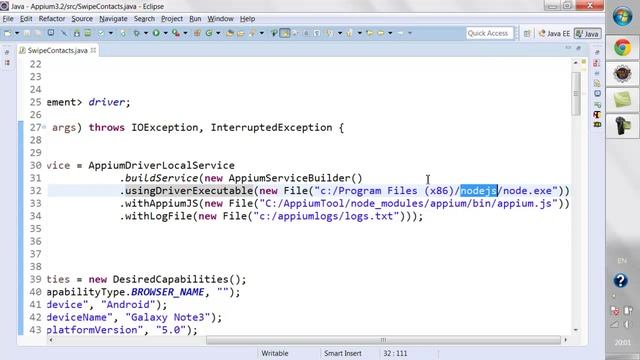Image resolution: width=640 pixels, height=360 pixels.
Task: Click the New Java Package icon
Action: 197,33
